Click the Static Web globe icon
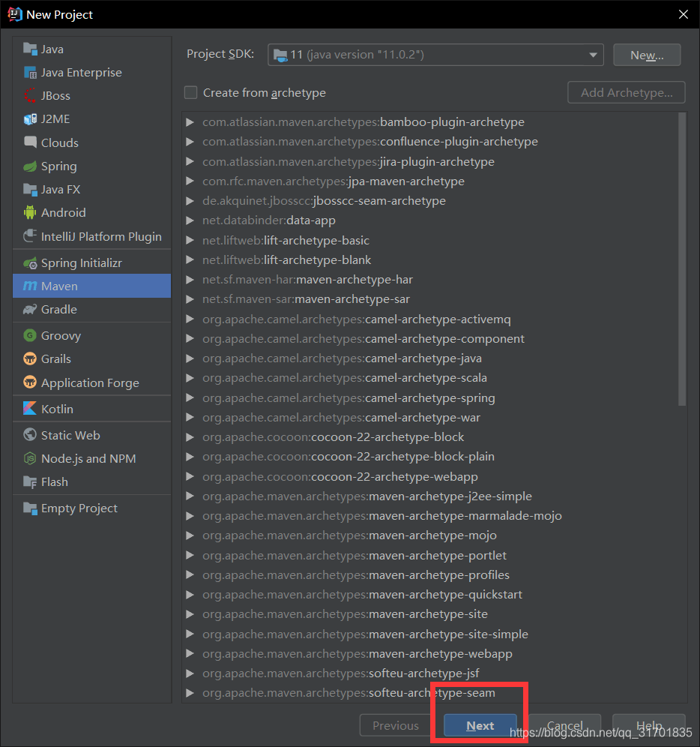 pos(30,435)
